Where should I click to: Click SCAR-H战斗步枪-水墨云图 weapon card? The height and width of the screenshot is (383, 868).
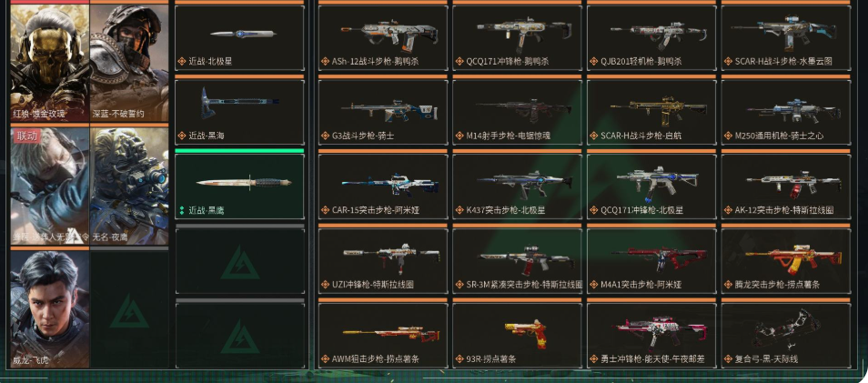point(785,37)
